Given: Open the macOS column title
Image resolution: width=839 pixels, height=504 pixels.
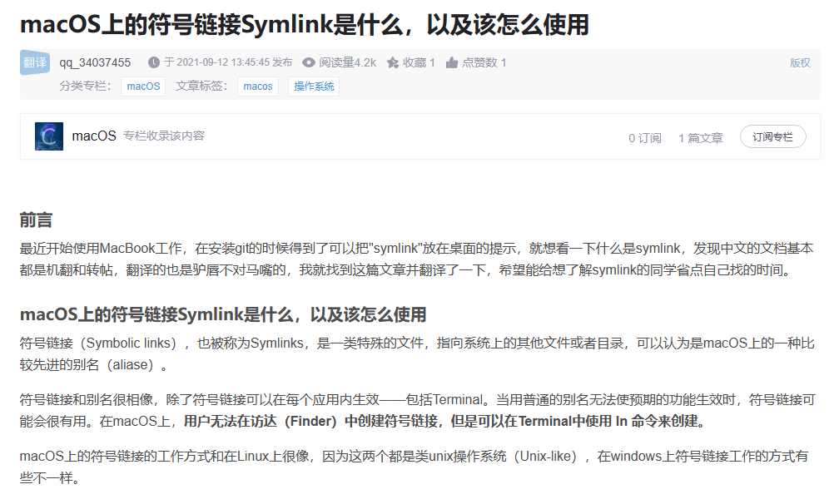Looking at the screenshot, I should pyautogui.click(x=94, y=136).
